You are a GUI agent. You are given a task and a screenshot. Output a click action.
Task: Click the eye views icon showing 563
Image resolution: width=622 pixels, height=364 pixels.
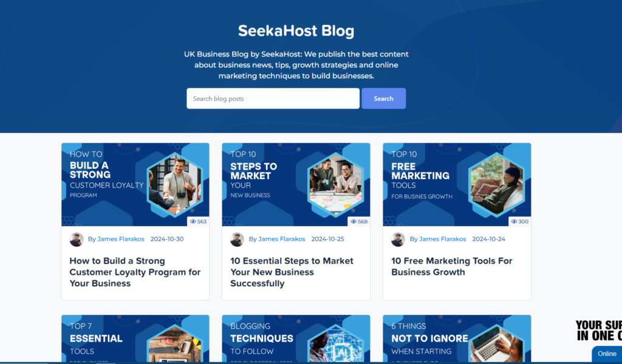coord(193,221)
